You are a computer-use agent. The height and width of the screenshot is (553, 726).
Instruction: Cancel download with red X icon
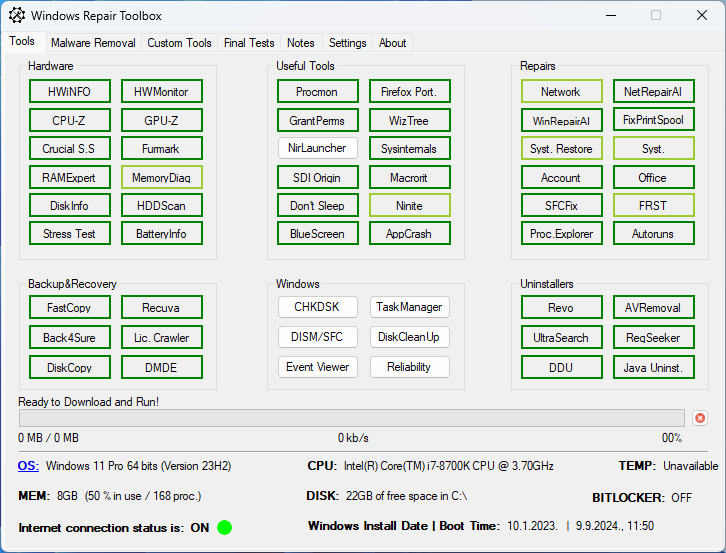[x=700, y=418]
